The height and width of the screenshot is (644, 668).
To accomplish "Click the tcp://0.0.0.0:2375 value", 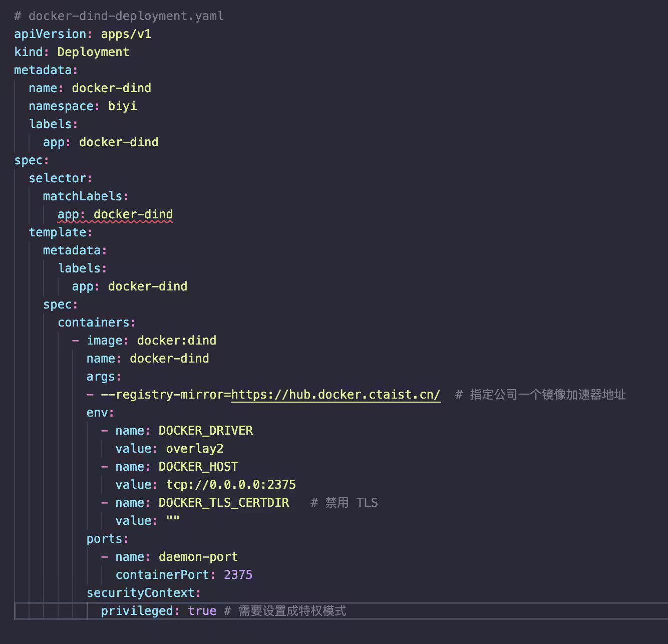I will (x=231, y=485).
